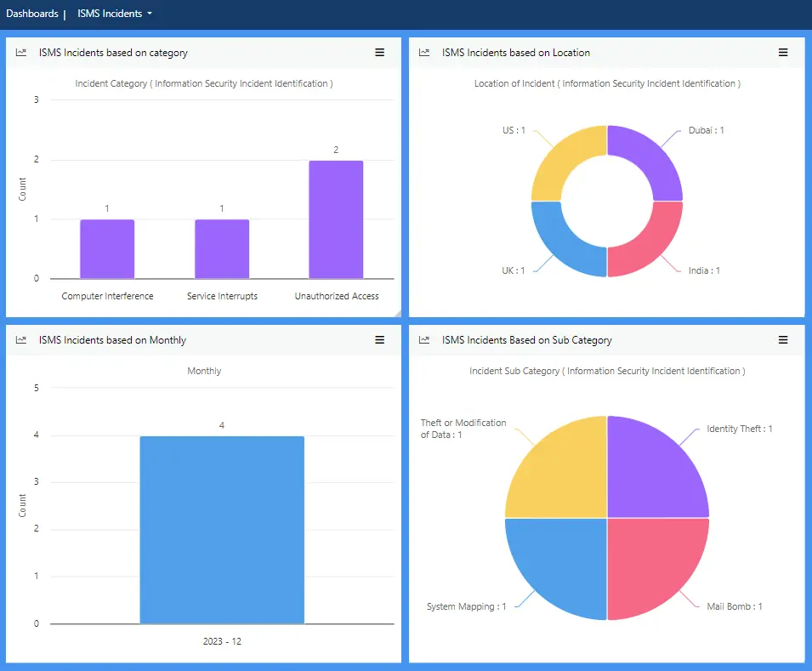Click the Theft or Modification of Data label
The width and height of the screenshot is (812, 671).
point(465,429)
